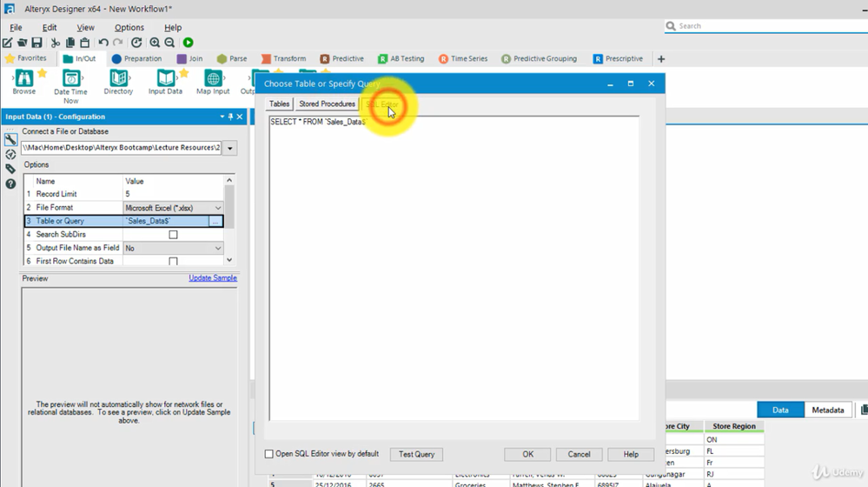Enable Open SQL Editor view by default

click(x=269, y=454)
